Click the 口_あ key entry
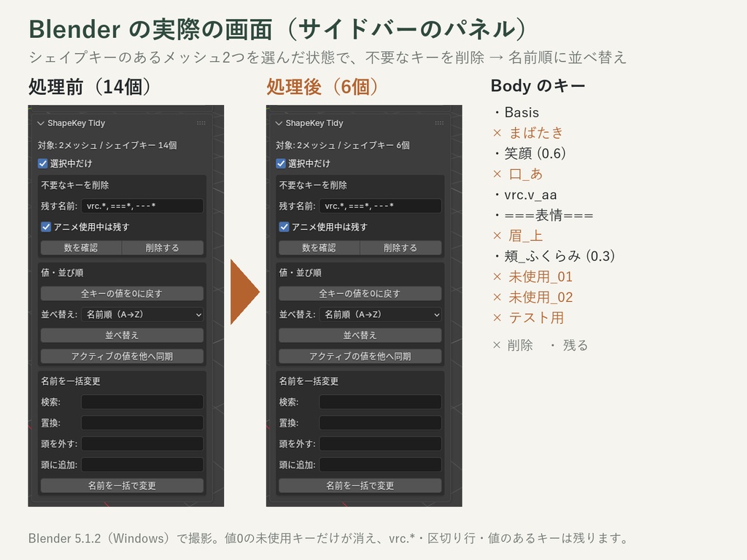747x560 pixels. [x=525, y=174]
